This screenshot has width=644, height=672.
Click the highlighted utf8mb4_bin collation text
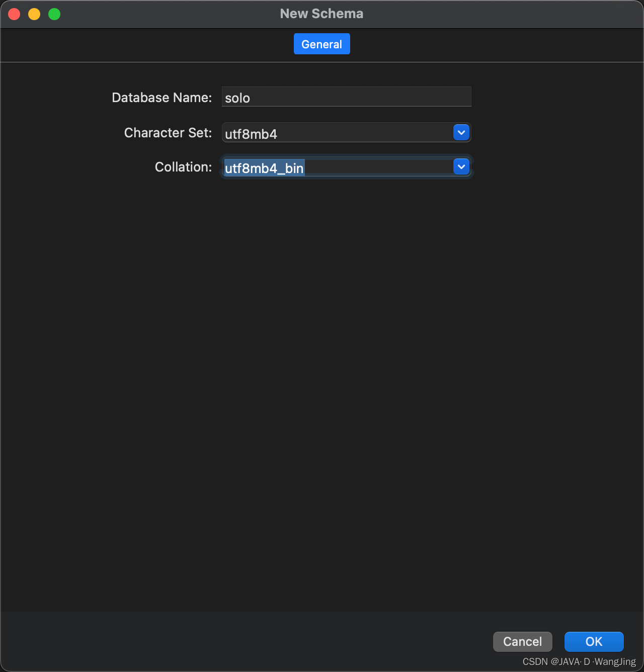tap(264, 168)
